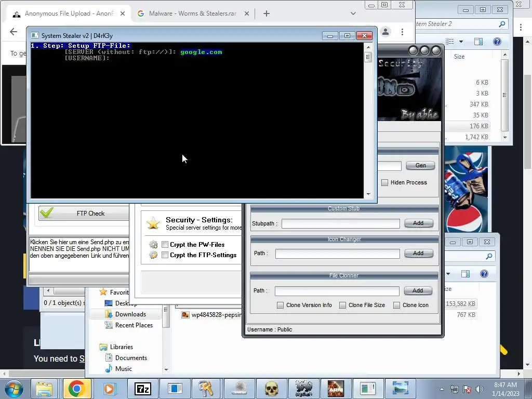Open the Chrome profile avatar icon
532x399 pixels.
tap(385, 32)
